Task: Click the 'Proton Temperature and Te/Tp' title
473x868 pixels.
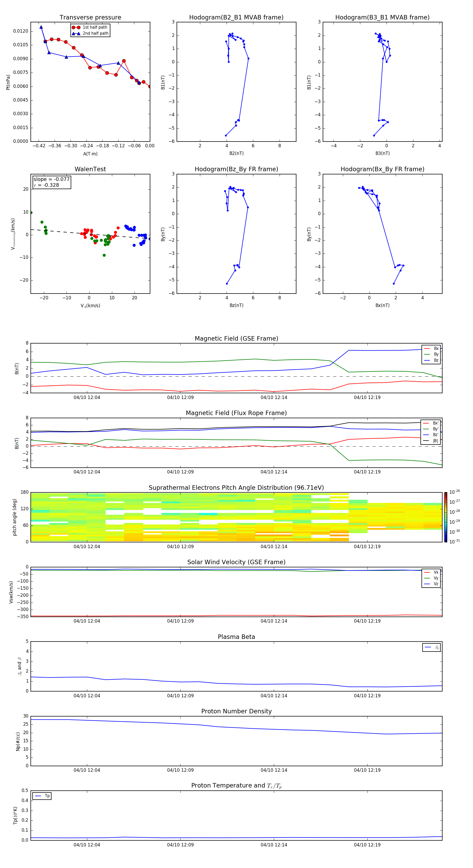Action: pyautogui.click(x=236, y=786)
